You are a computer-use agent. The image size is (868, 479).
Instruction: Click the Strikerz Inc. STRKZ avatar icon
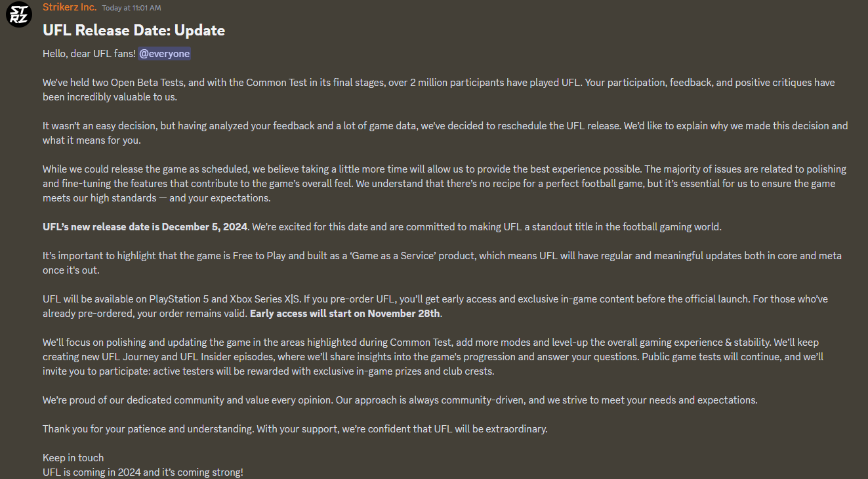point(18,15)
